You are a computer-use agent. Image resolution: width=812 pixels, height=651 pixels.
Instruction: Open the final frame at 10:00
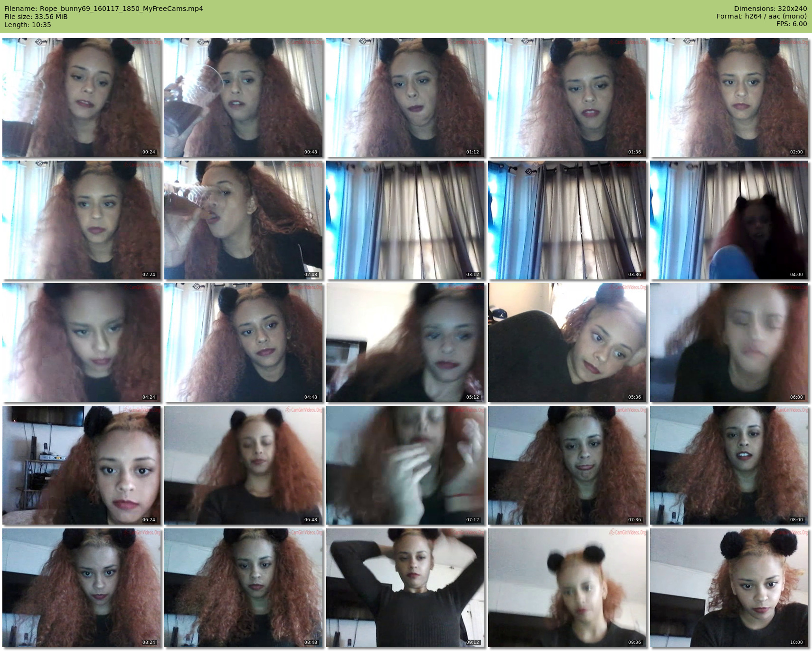coord(729,588)
